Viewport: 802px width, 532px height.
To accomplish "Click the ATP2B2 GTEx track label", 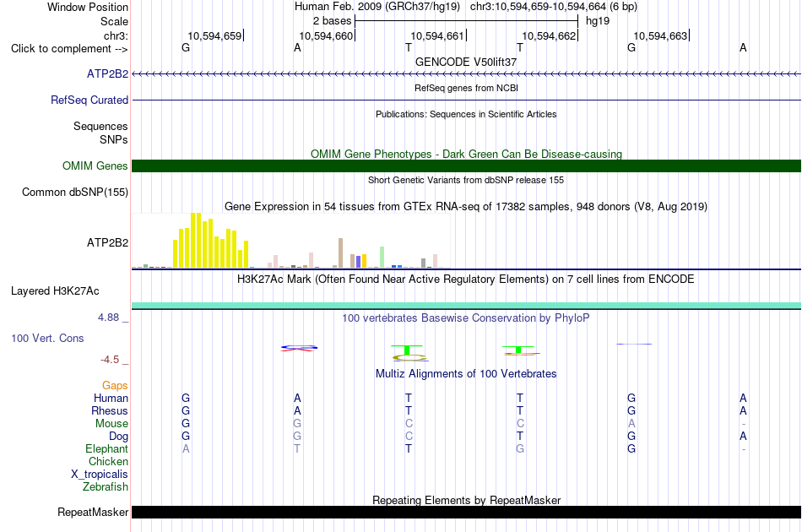I will point(107,242).
